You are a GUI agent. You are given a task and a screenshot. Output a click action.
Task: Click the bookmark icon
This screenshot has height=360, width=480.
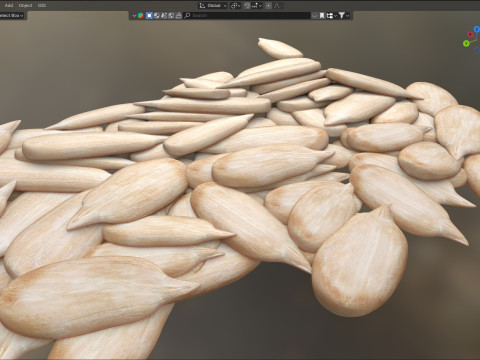322,16
